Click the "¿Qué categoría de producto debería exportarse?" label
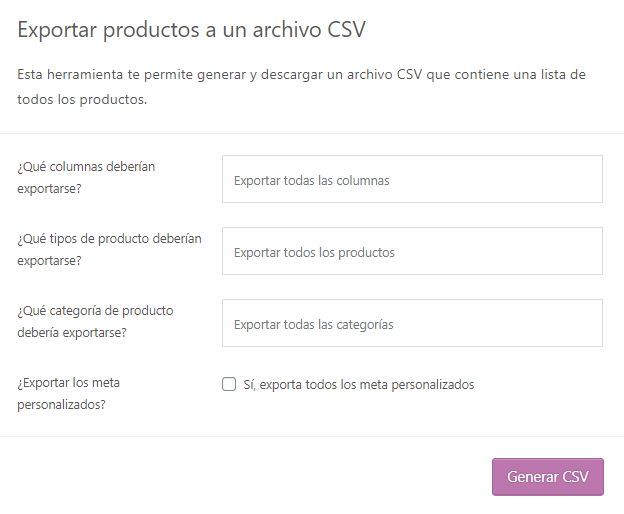The width and height of the screenshot is (624, 514). point(95,321)
